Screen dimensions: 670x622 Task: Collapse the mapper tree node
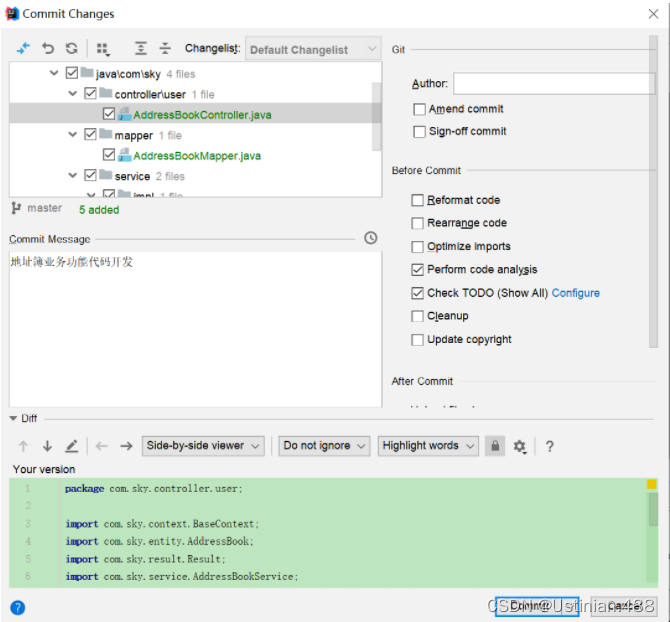[x=73, y=135]
